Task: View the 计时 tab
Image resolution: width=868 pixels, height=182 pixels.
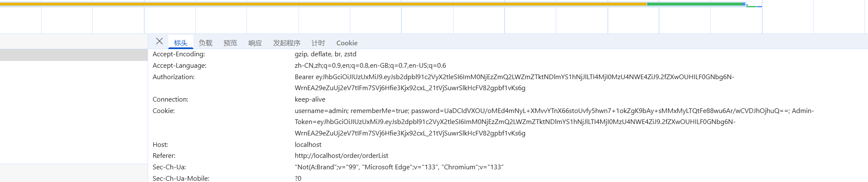Action: [x=318, y=43]
